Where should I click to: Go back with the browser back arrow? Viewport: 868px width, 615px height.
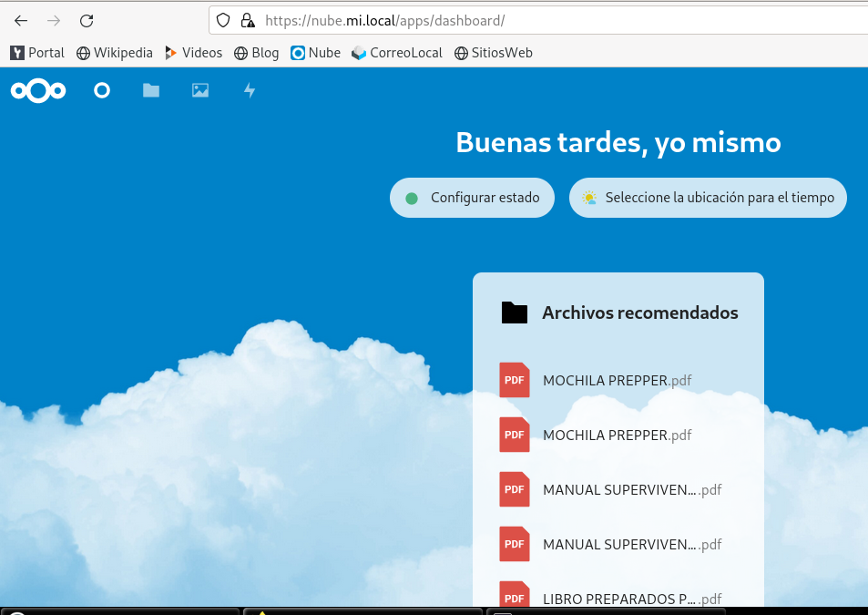pos(21,21)
